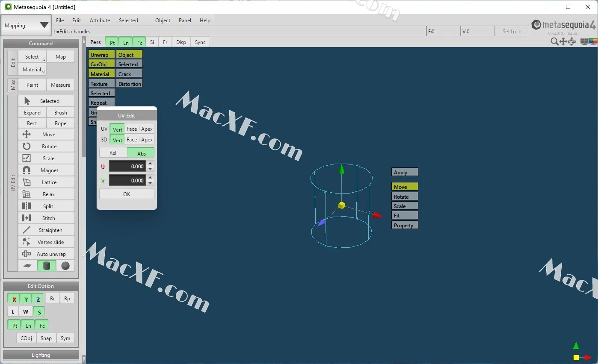The image size is (598, 364).
Task: Open the Mapping mode dropdown
Action: coord(26,25)
